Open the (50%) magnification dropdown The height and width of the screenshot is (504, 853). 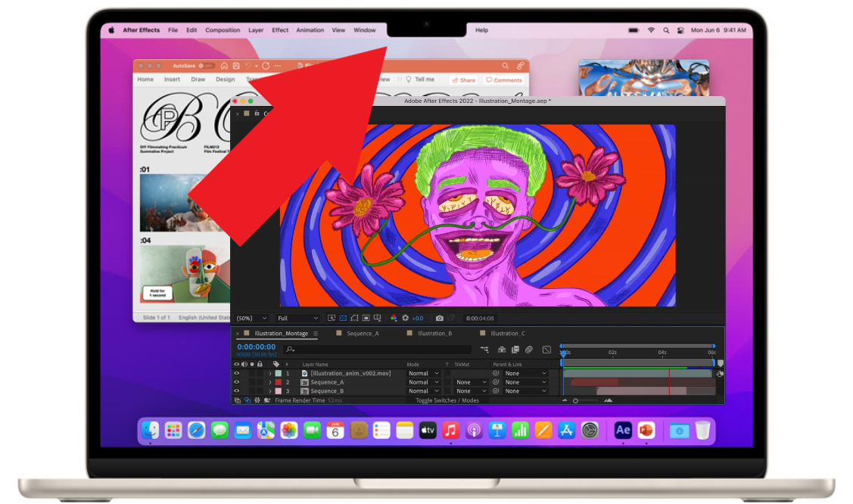point(251,318)
